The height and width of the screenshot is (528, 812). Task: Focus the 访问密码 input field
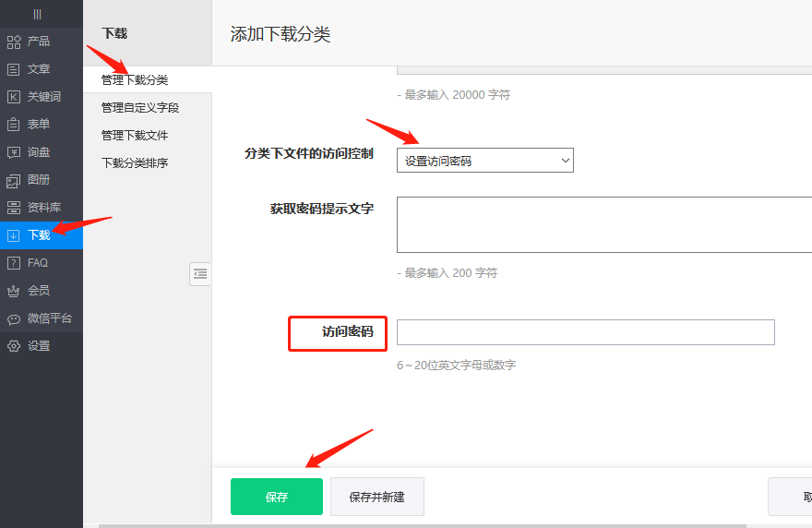(585, 332)
